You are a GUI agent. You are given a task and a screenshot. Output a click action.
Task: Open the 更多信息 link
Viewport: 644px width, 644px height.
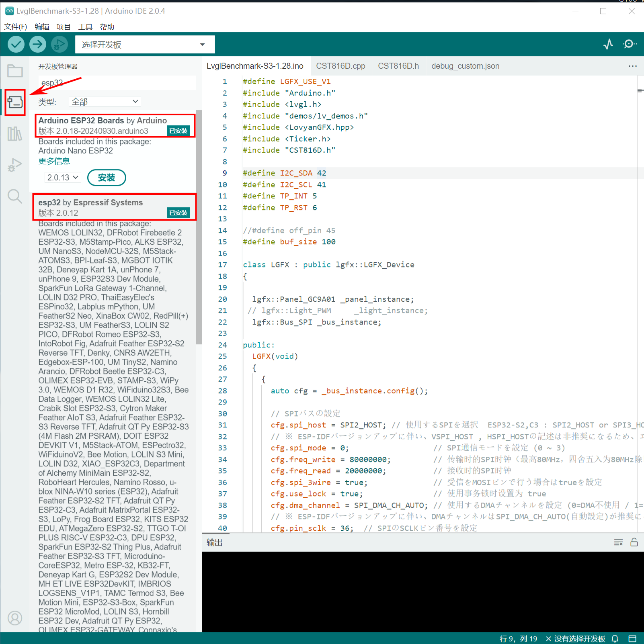[54, 161]
